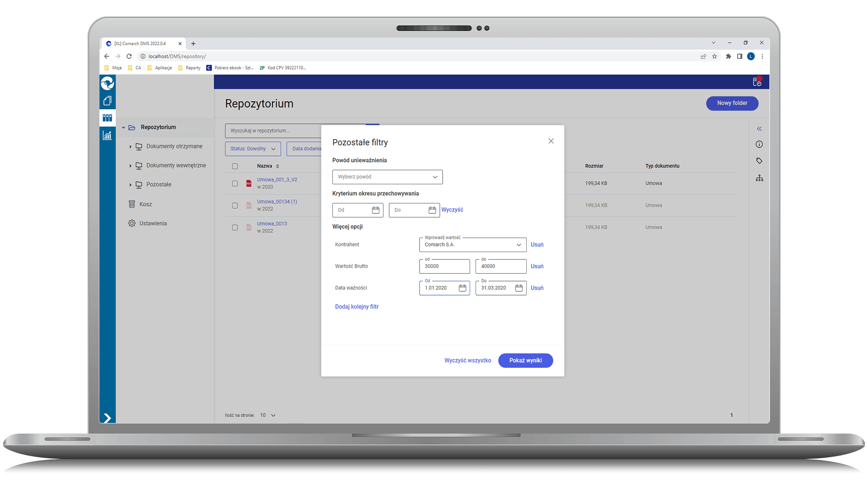Open the Chrome profile avatar
The height and width of the screenshot is (488, 868).
click(x=751, y=56)
